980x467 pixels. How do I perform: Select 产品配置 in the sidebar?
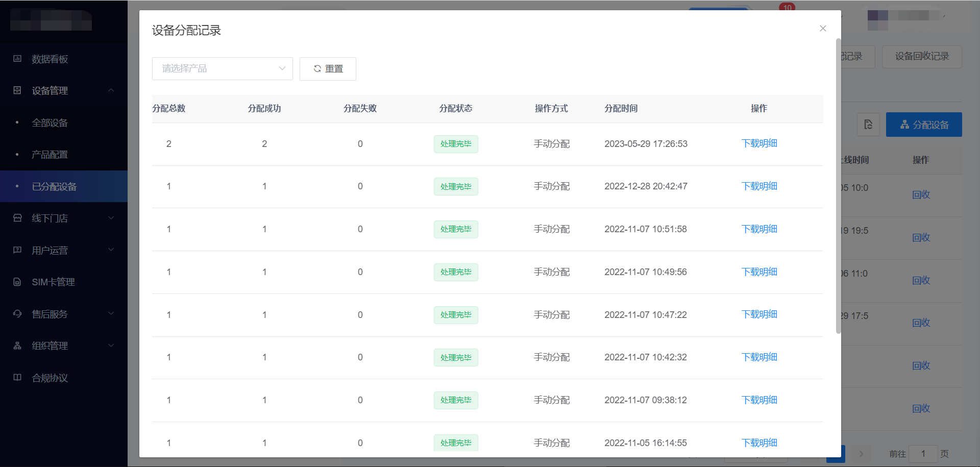50,155
